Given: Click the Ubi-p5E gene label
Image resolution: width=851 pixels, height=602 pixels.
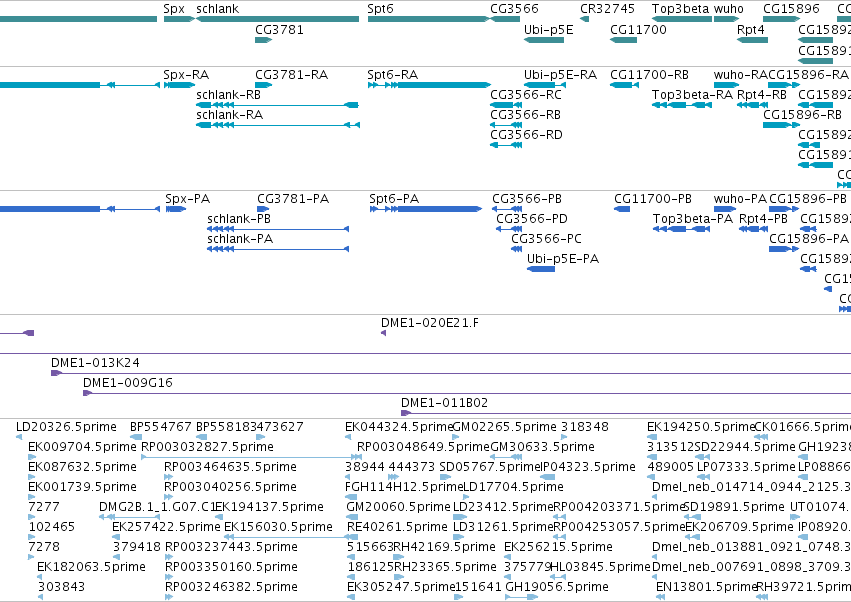Looking at the screenshot, I should point(548,30).
